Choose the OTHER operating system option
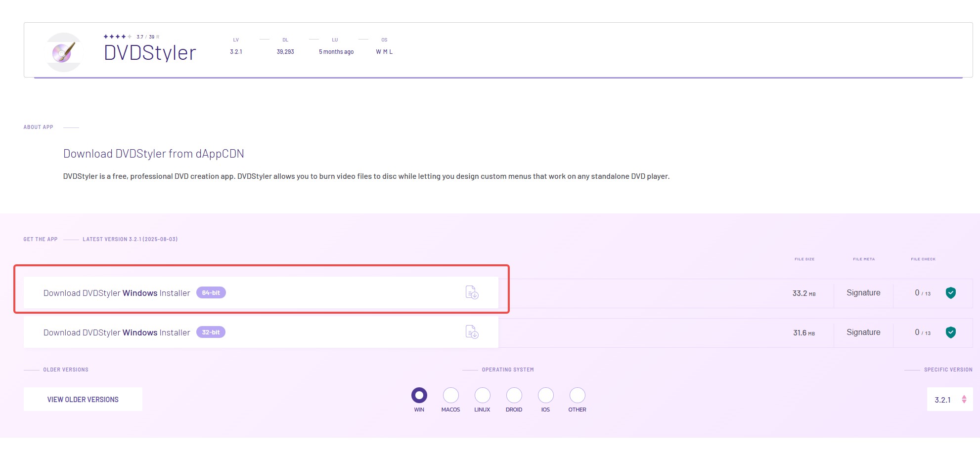The width and height of the screenshot is (980, 454). pos(578,395)
